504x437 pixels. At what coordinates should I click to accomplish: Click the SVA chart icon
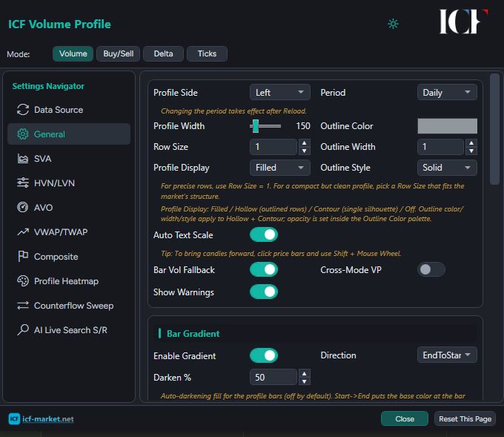(x=23, y=159)
